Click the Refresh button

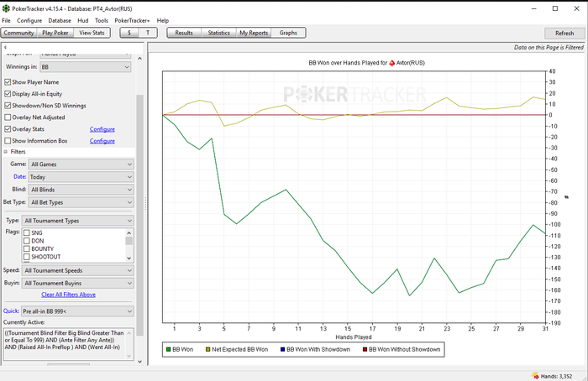(564, 34)
